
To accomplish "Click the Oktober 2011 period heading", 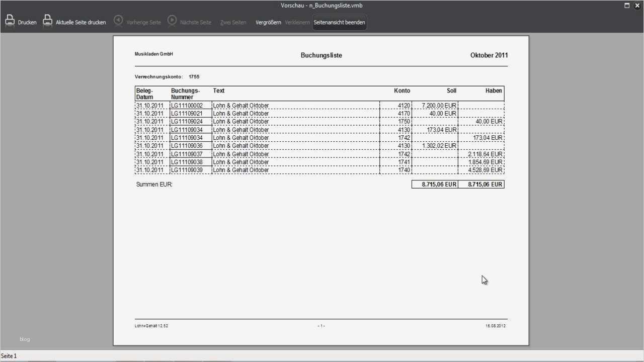I will pos(489,55).
